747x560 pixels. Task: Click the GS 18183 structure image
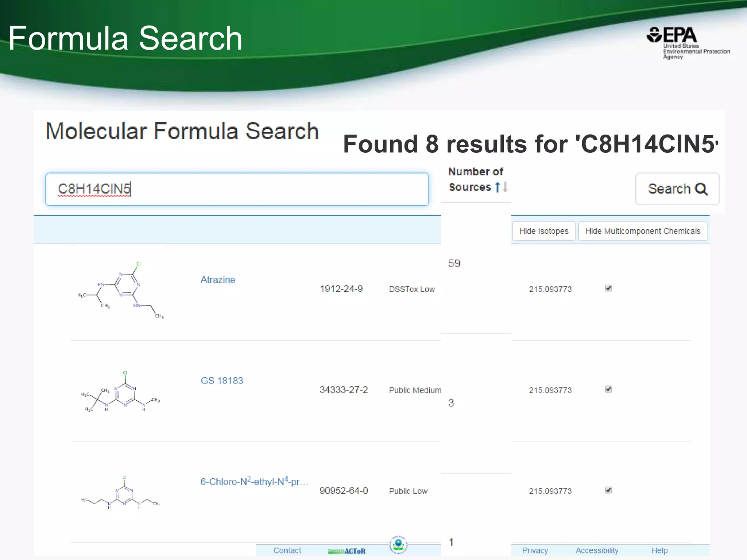pyautogui.click(x=120, y=391)
